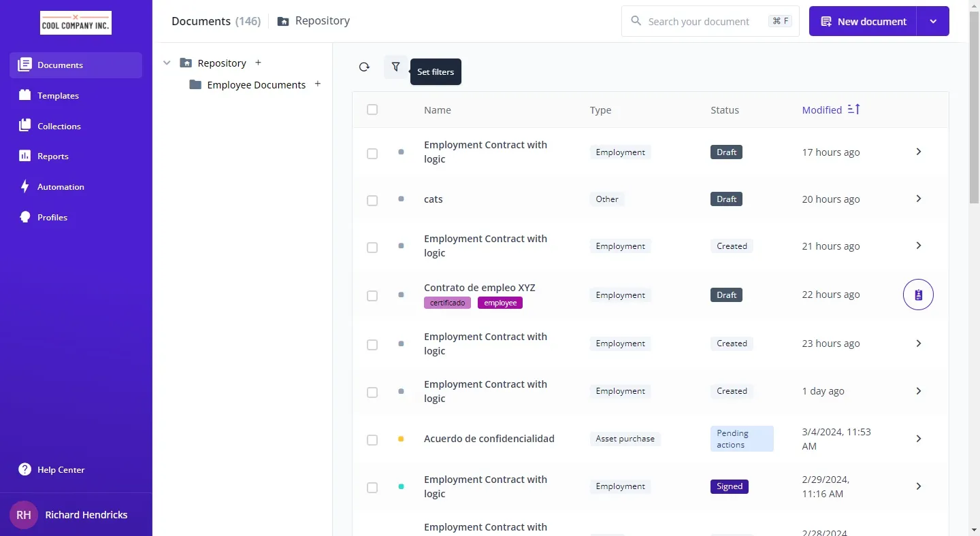Viewport: 980px width, 536px height.
Task: Open Help Center question mark icon
Action: (25, 469)
